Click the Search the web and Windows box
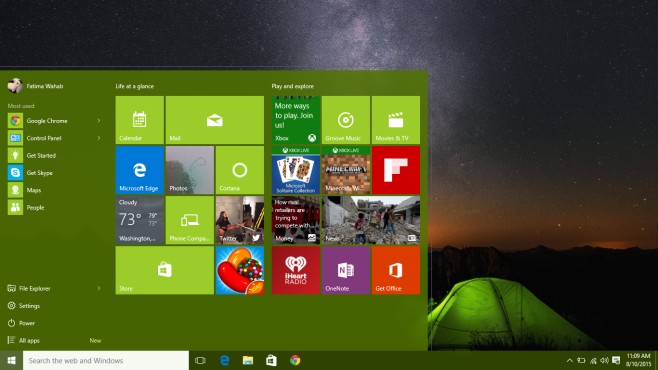This screenshot has width=658, height=370. pos(106,360)
